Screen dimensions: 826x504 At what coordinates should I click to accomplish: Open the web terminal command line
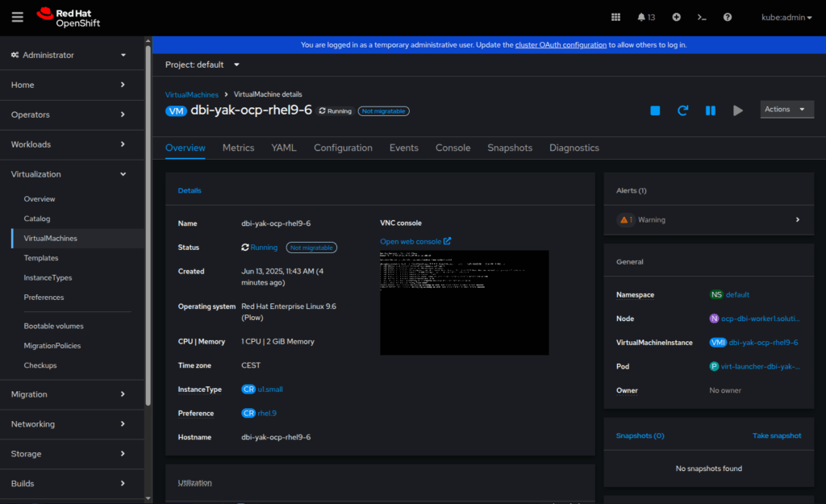[x=702, y=18]
